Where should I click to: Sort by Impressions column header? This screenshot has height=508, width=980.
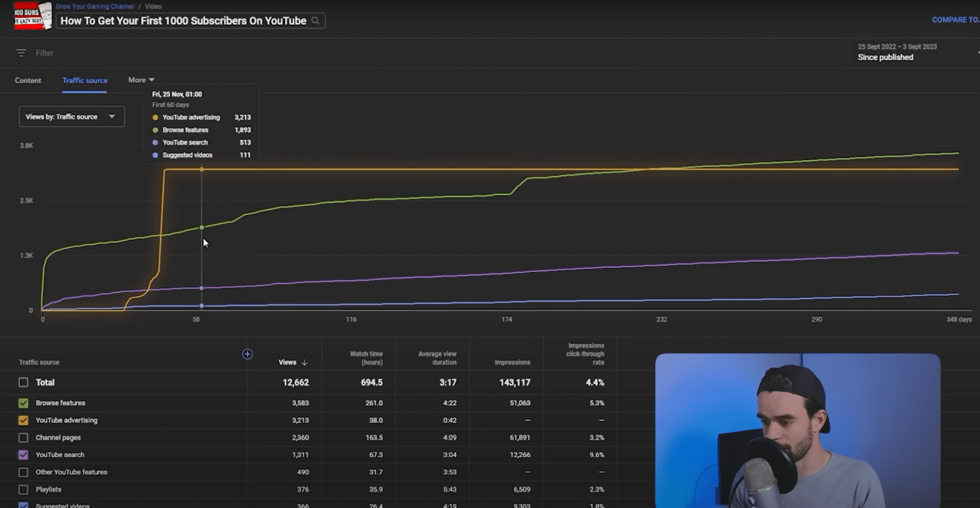click(x=512, y=362)
